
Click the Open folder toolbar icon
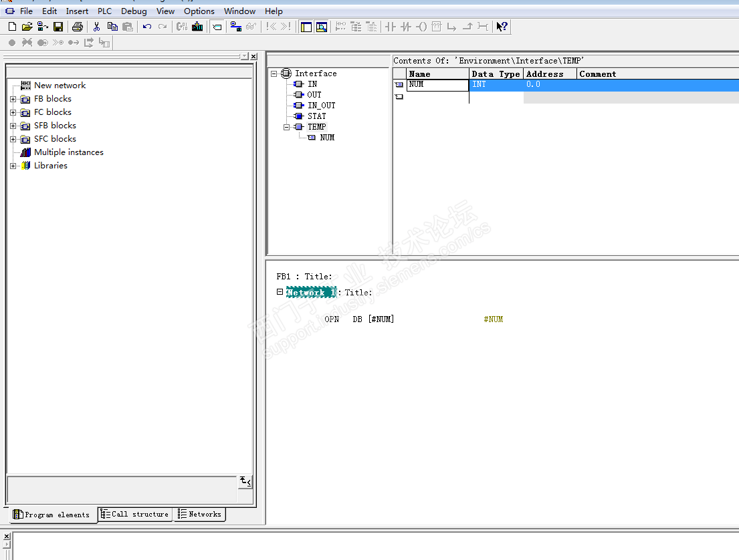point(27,27)
